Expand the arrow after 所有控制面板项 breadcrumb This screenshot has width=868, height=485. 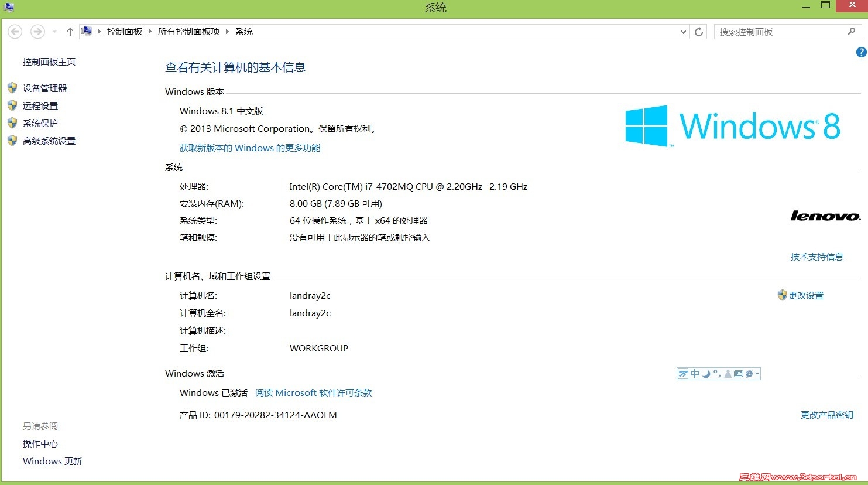tap(227, 32)
